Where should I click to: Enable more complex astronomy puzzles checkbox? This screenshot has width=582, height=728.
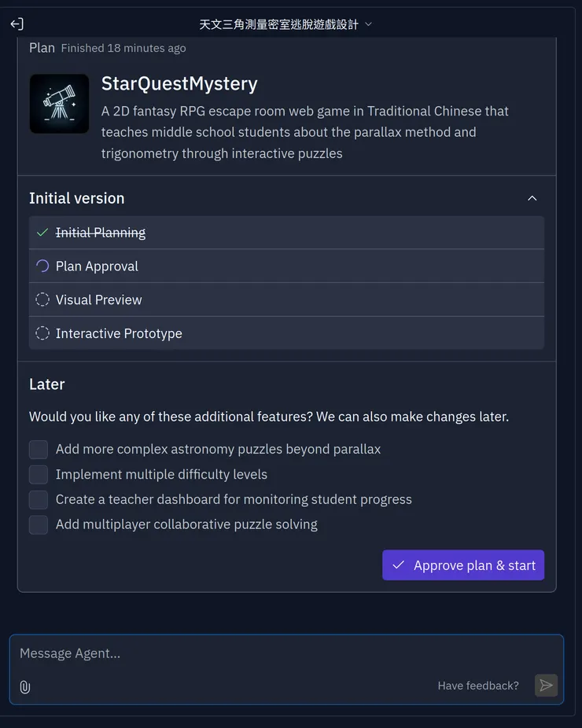(39, 450)
